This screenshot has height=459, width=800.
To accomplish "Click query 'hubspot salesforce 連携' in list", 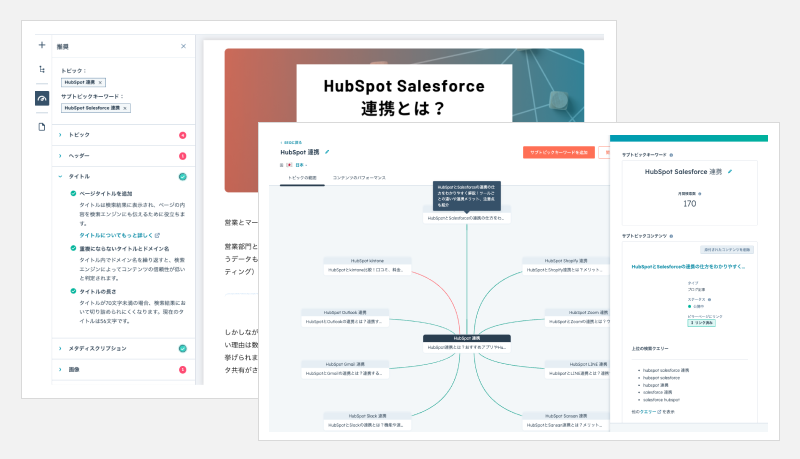I will point(666,370).
